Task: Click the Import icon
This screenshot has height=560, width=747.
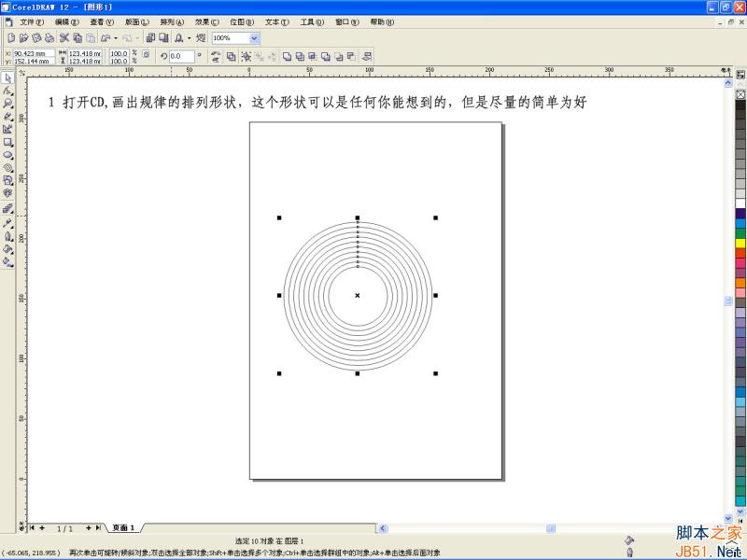Action: click(150, 37)
